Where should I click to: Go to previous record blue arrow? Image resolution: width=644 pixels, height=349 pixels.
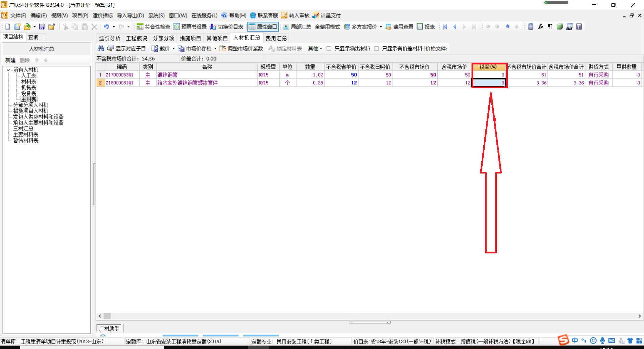tap(455, 27)
